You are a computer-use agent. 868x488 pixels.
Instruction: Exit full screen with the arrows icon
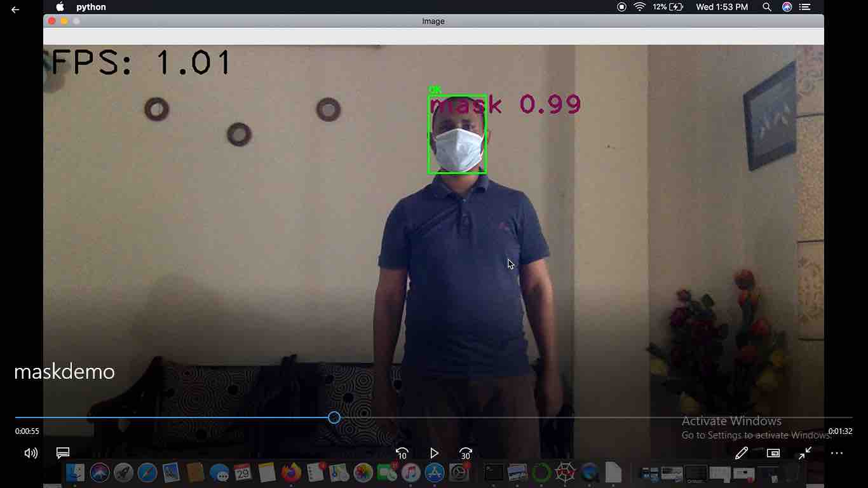tap(805, 453)
